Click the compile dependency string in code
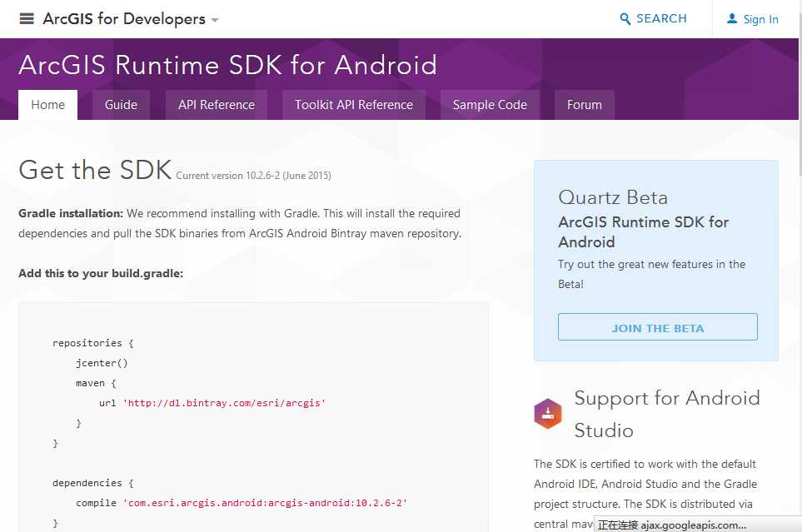 [x=265, y=503]
